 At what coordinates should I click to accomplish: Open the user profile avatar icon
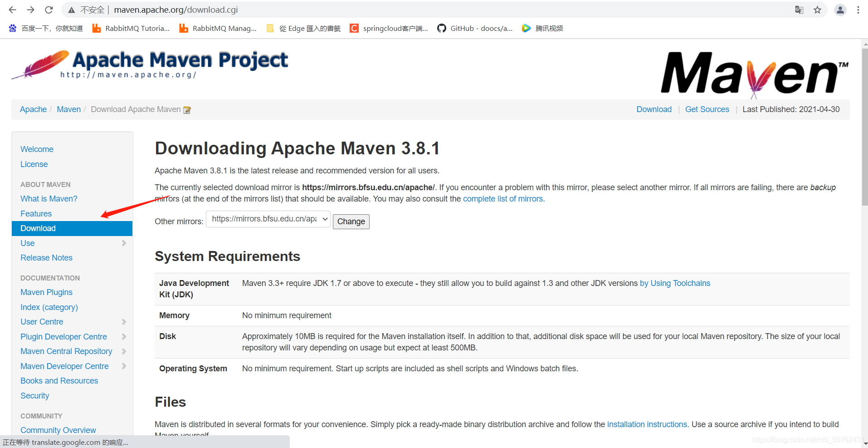(840, 10)
